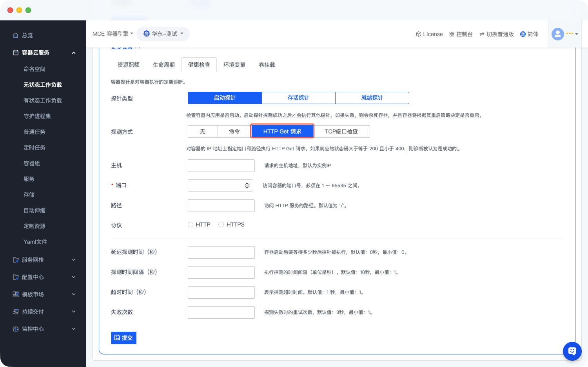
Task: Click the 监控中心 dashboard icon
Action: pyautogui.click(x=16, y=329)
